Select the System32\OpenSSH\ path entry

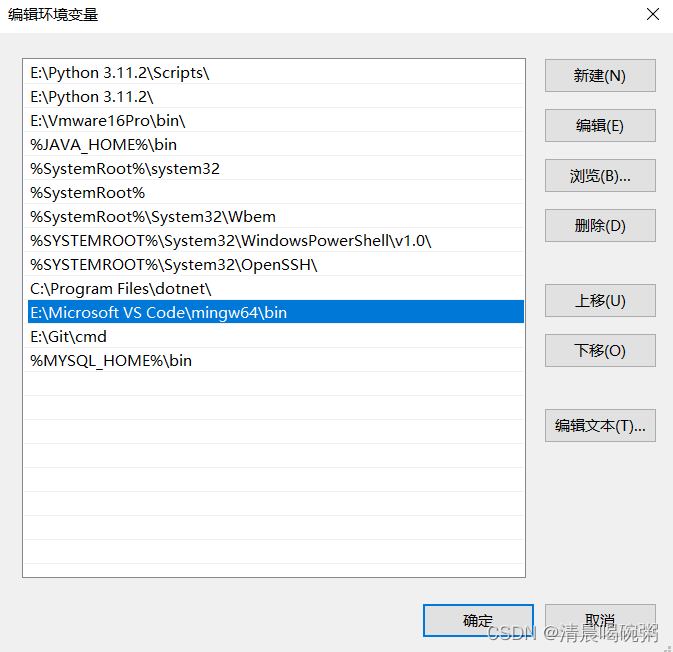coord(276,265)
